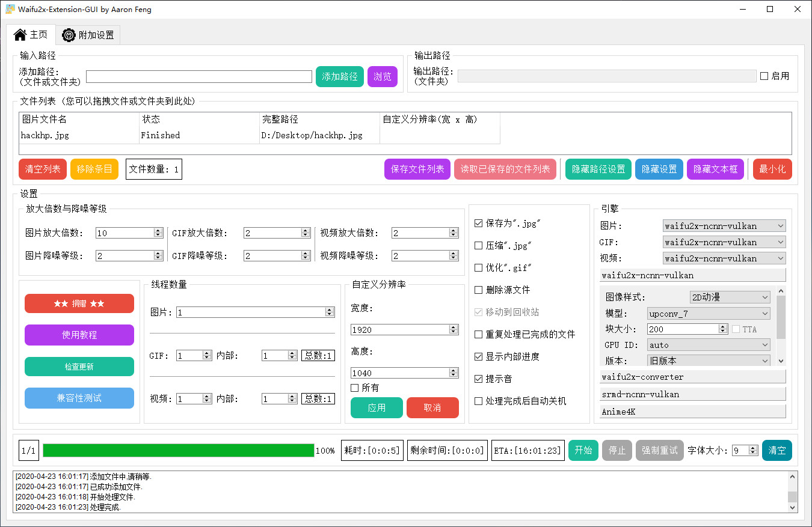
Task: Select the hackhp.jpg file row
Action: tap(259, 135)
